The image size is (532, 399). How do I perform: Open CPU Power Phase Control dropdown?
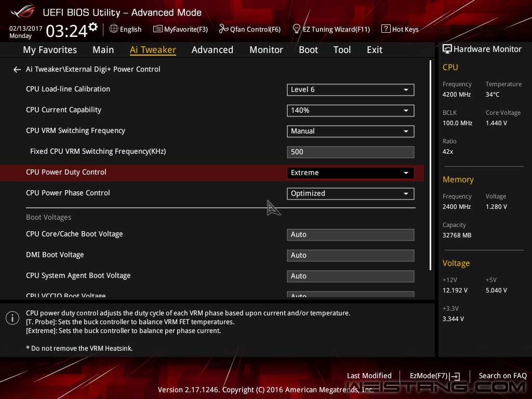351,194
